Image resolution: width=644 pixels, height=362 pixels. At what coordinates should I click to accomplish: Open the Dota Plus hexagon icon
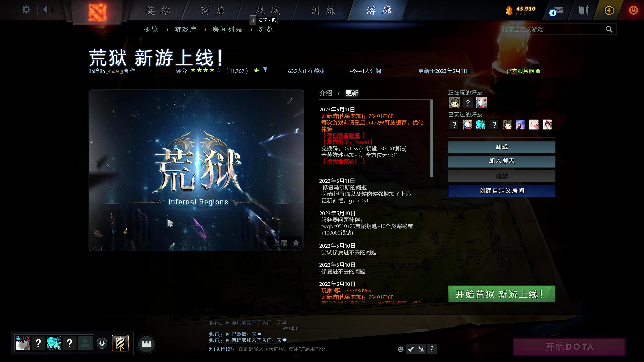point(609,10)
